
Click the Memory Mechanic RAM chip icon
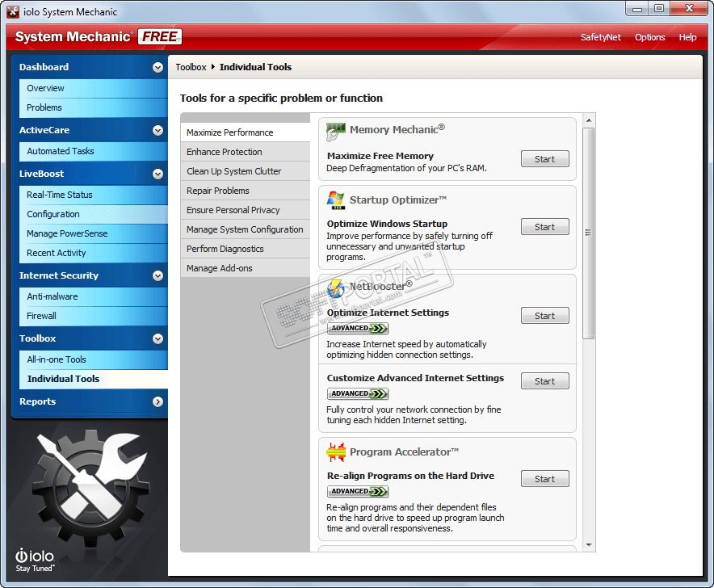tap(336, 132)
